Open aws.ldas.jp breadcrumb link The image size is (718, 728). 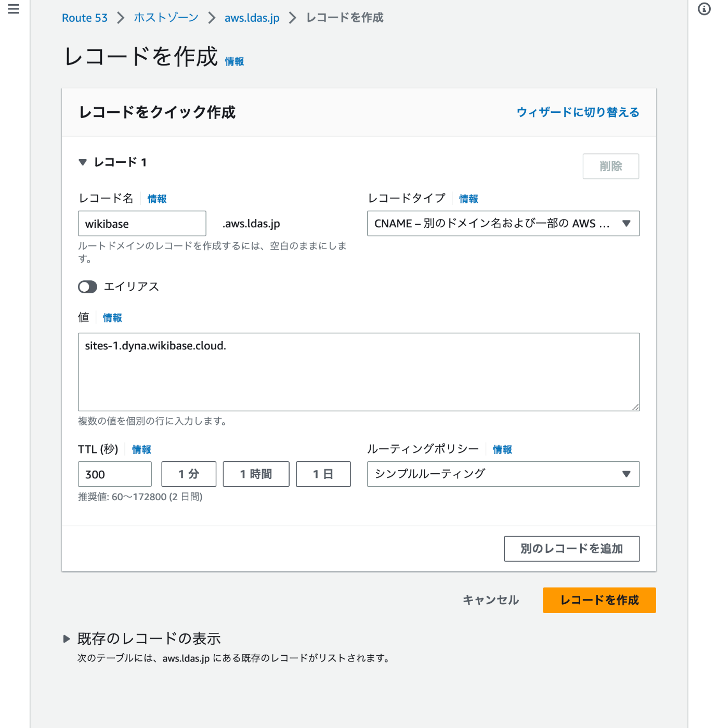point(252,18)
